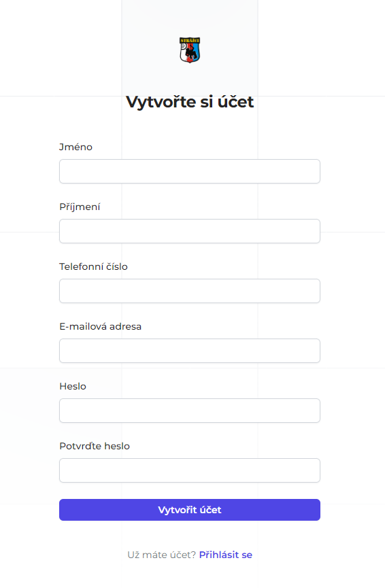This screenshot has height=588, width=385.
Task: Activate the Telefonní číslo input box
Action: [x=190, y=291]
